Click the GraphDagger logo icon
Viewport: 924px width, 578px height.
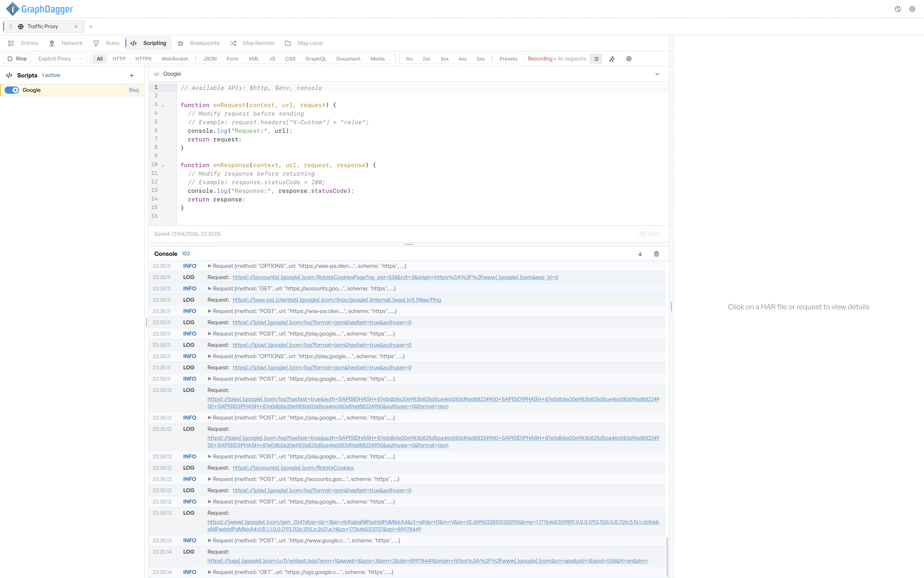[x=13, y=9]
